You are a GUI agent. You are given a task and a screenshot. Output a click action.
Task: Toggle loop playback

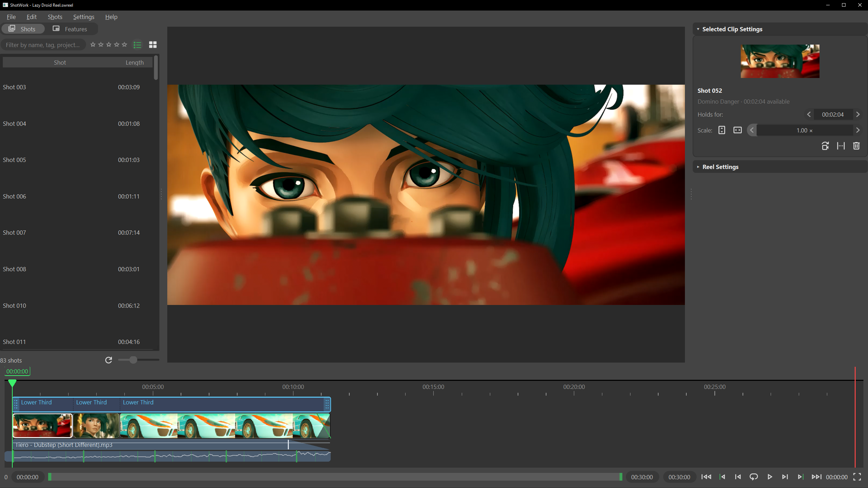(x=754, y=477)
